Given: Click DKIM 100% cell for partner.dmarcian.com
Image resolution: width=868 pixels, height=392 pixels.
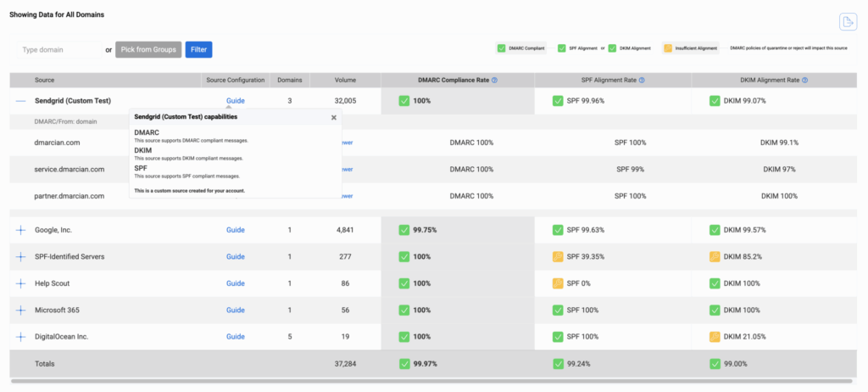Looking at the screenshot, I should (780, 196).
